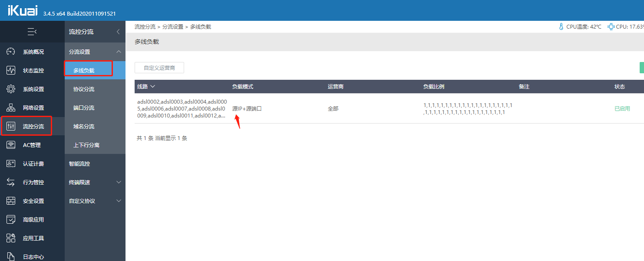Click 分流设置 in the breadcrumb
644x261 pixels.
pos(173,27)
